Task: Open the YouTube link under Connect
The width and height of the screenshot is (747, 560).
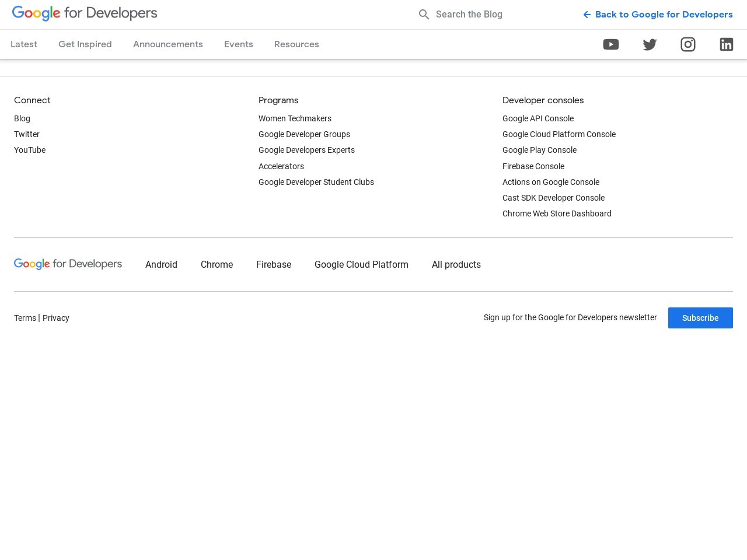Action: [30, 150]
